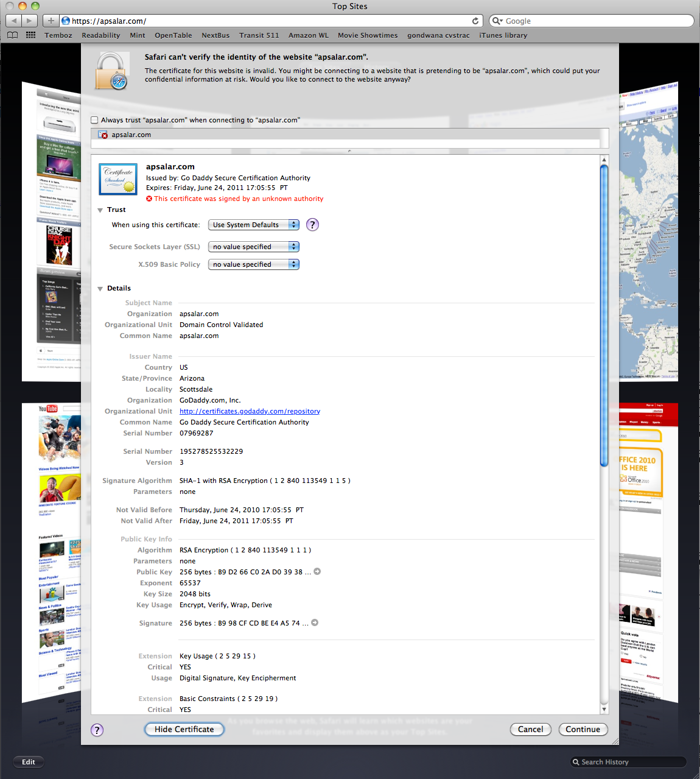Open the Secure Sockets Layer policy dropdown

click(x=254, y=247)
